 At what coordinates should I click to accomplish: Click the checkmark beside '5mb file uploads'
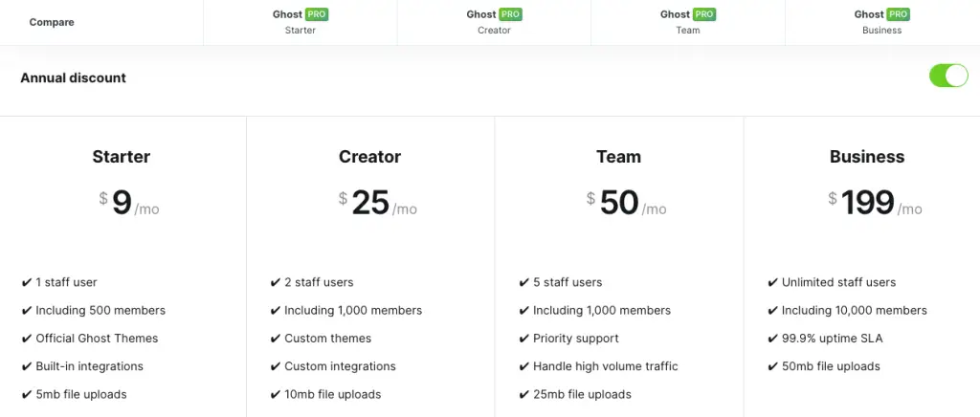pos(26,395)
